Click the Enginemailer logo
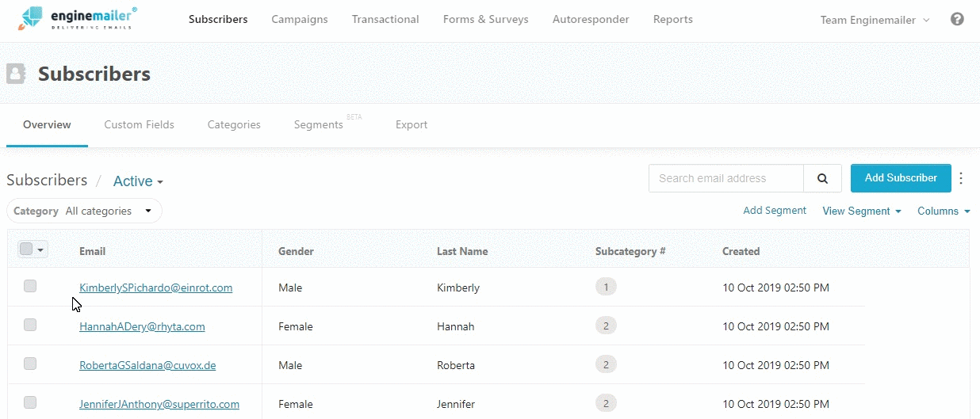The height and width of the screenshot is (419, 980). (x=77, y=19)
